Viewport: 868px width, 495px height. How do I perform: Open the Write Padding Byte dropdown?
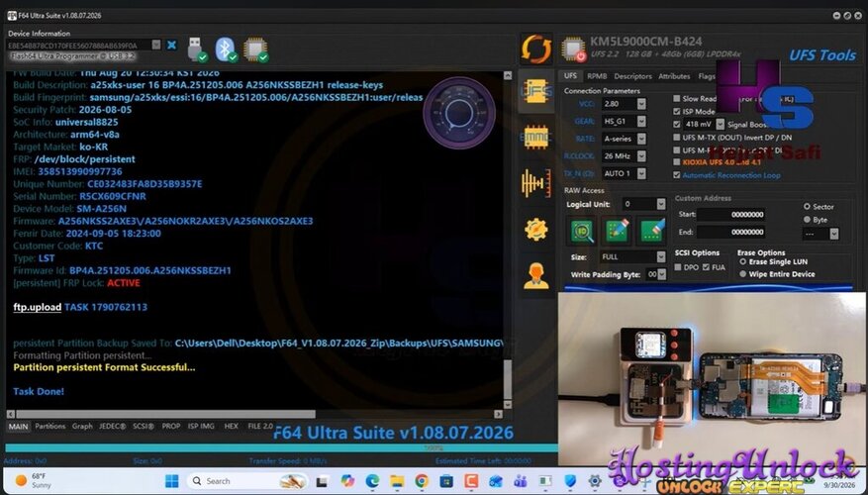click(661, 274)
